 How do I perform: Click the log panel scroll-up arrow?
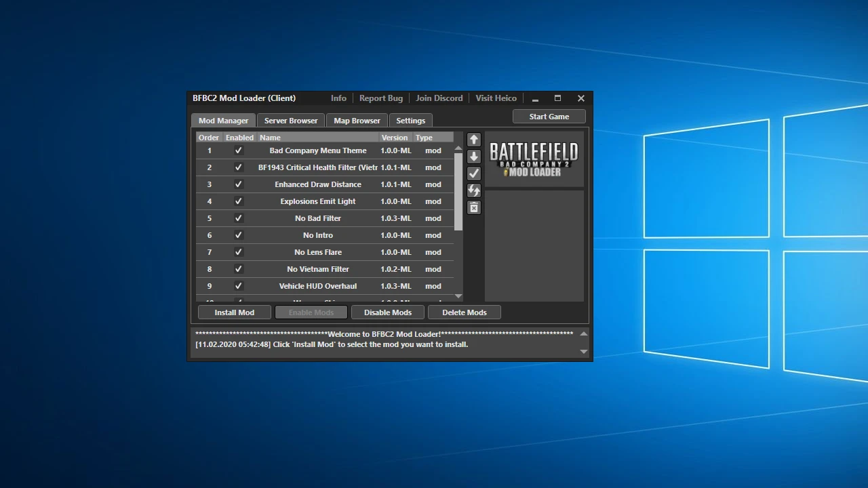(x=584, y=334)
